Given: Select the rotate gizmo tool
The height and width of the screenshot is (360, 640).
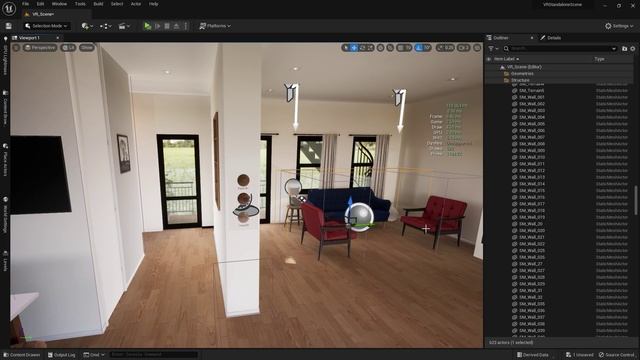Looking at the screenshot, I should tap(362, 48).
